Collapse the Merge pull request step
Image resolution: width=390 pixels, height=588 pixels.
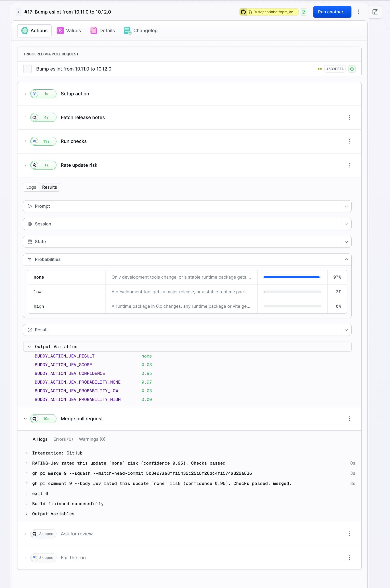coord(25,419)
